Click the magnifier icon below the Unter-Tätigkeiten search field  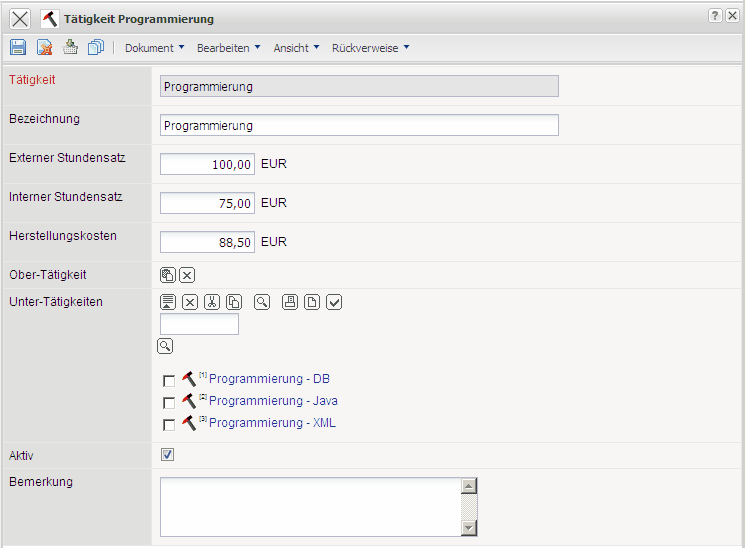pyautogui.click(x=165, y=346)
